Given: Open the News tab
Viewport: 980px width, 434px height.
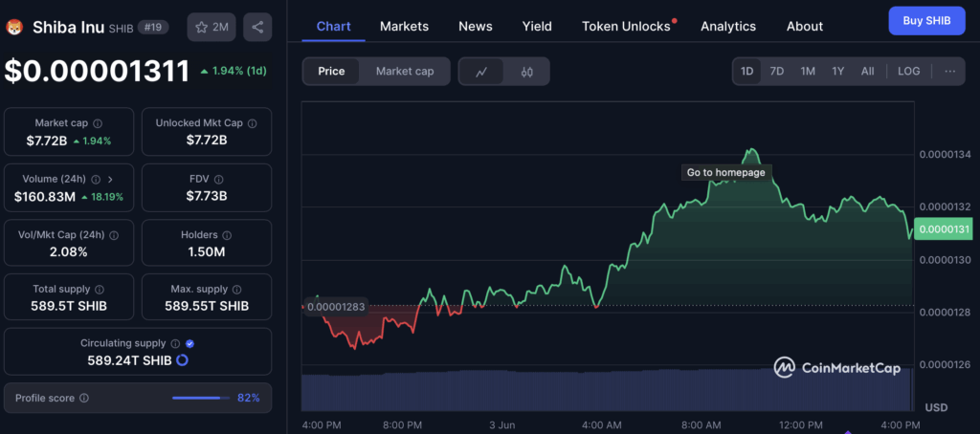Looking at the screenshot, I should pyautogui.click(x=476, y=26).
